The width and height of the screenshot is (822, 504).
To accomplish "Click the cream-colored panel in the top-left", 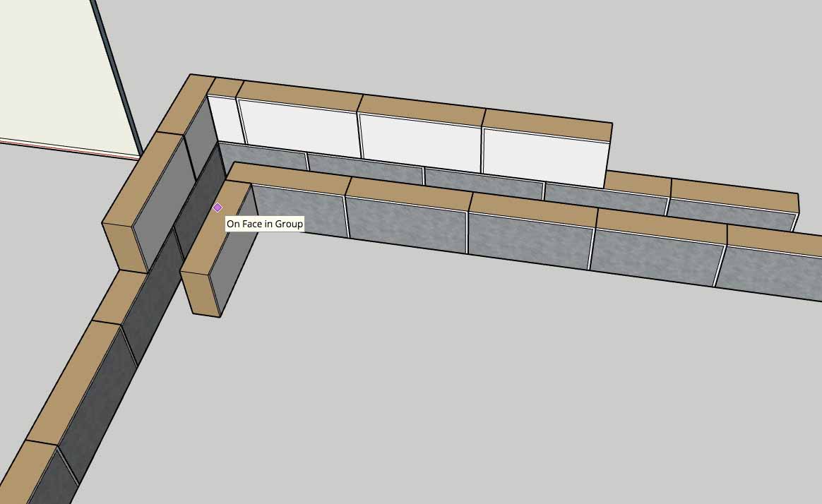I will point(56,71).
